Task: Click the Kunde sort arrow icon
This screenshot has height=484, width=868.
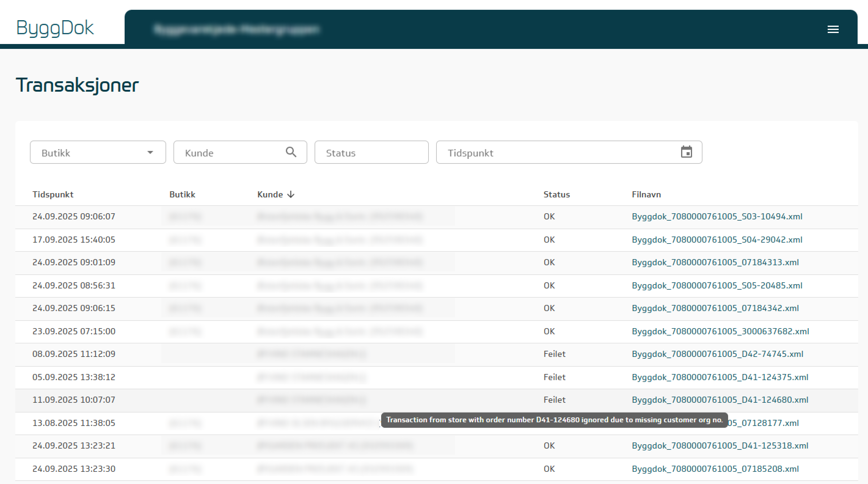Action: [291, 194]
